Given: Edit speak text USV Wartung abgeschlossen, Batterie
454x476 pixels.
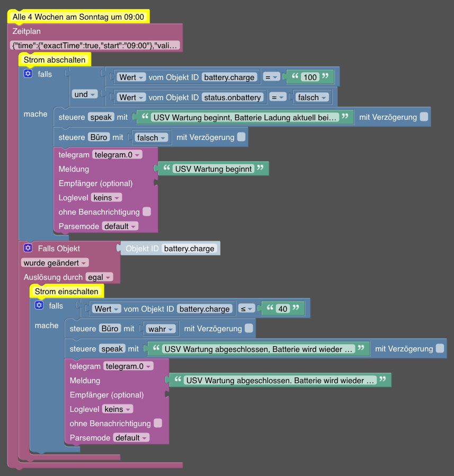Looking at the screenshot, I should [259, 349].
